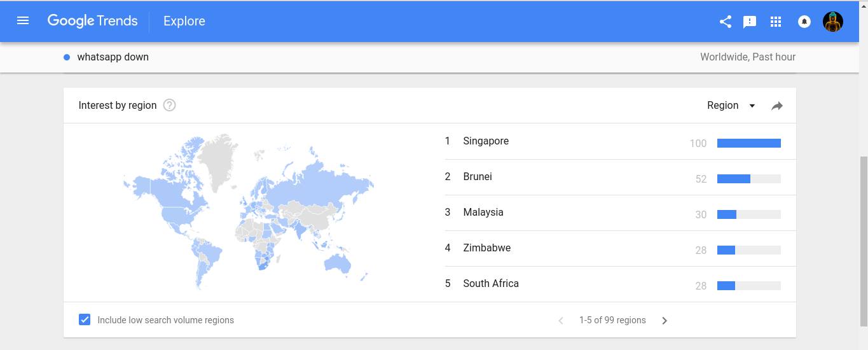Screen dimensions: 868x350
Task: Open the hamburger main menu
Action: click(x=23, y=21)
